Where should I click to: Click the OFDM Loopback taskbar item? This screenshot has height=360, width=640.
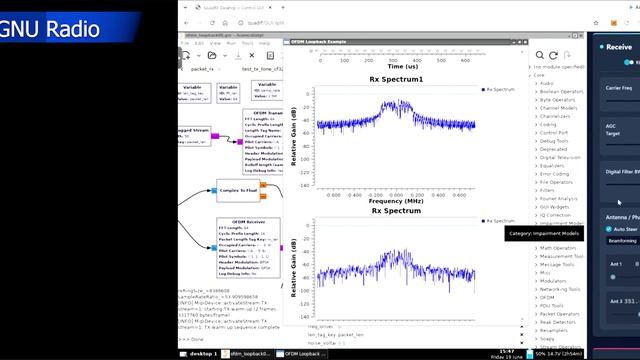[301, 354]
